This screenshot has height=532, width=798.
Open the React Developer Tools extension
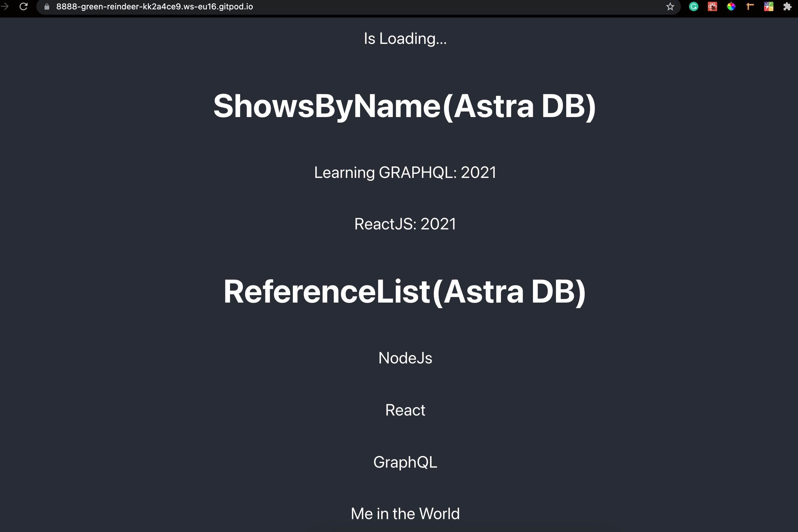click(712, 6)
